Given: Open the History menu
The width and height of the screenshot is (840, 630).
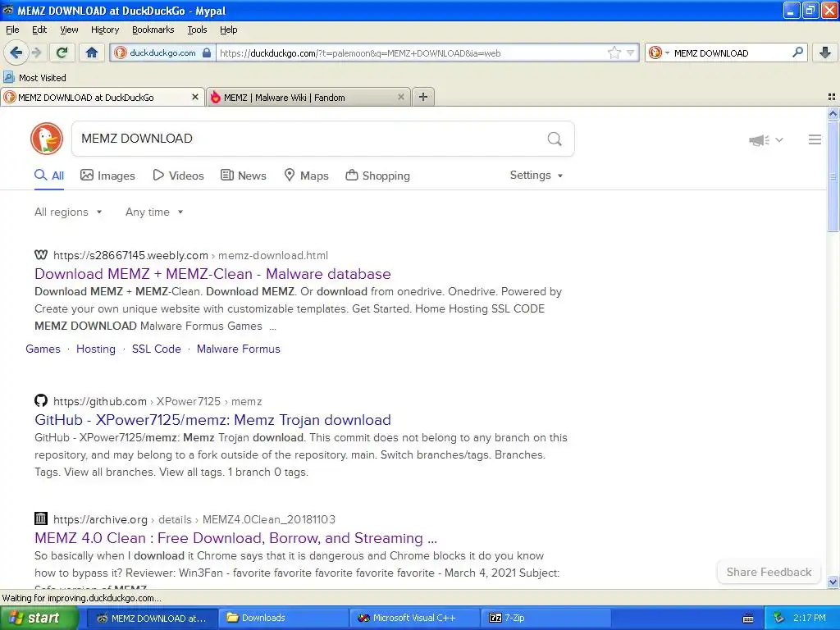Looking at the screenshot, I should 105,30.
